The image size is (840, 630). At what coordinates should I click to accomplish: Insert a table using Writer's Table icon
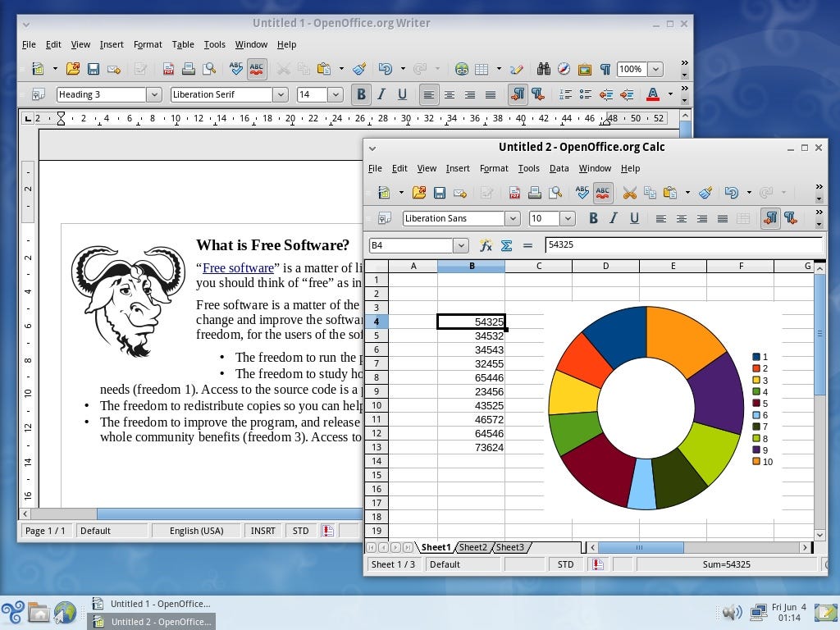pos(482,69)
